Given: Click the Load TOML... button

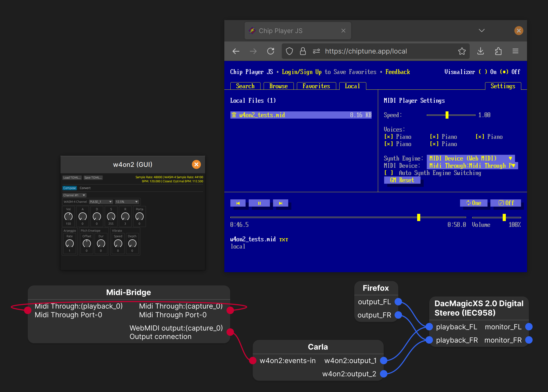Looking at the screenshot, I should pos(72,178).
